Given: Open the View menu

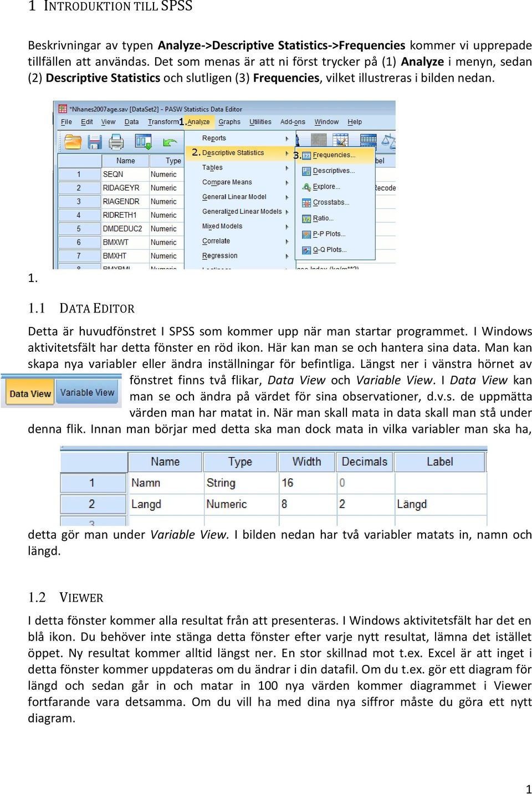Looking at the screenshot, I should (x=108, y=122).
